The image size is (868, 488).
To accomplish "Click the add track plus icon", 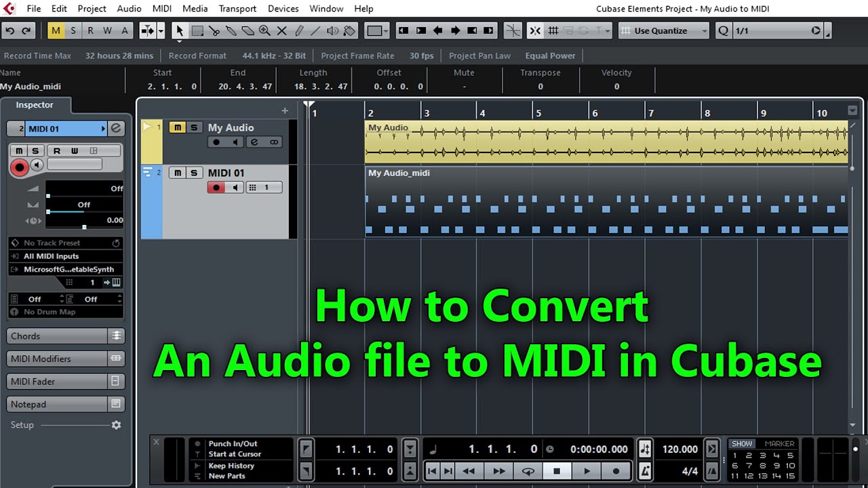I will coord(285,110).
